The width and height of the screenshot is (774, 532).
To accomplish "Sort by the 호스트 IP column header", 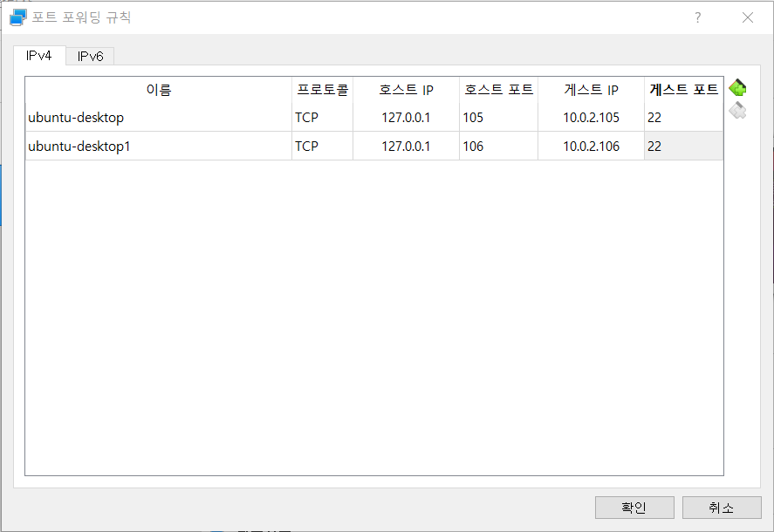I will (406, 90).
